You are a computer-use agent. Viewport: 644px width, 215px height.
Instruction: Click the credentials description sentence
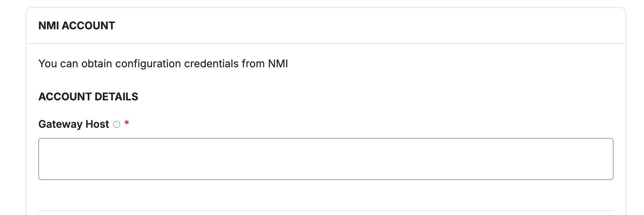[163, 64]
